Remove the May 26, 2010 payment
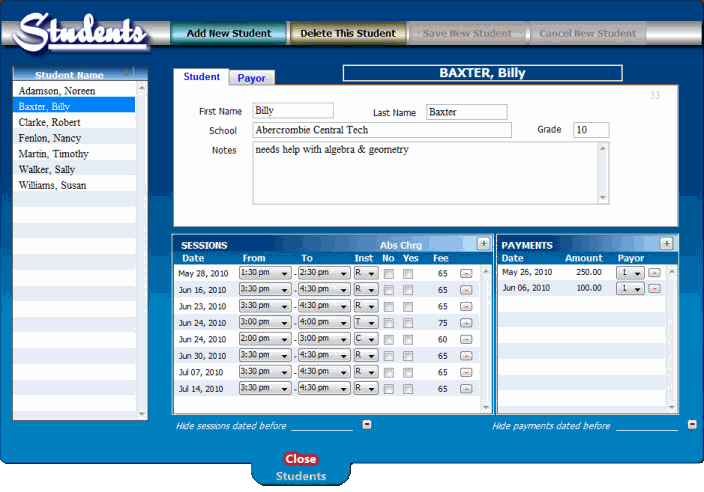Image resolution: width=704 pixels, height=492 pixels. click(x=654, y=272)
